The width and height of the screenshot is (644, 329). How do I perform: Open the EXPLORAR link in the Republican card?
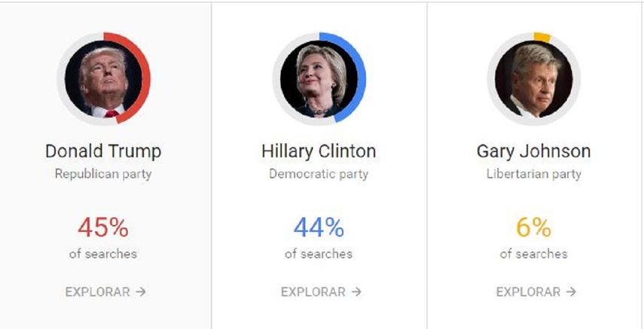click(98, 291)
